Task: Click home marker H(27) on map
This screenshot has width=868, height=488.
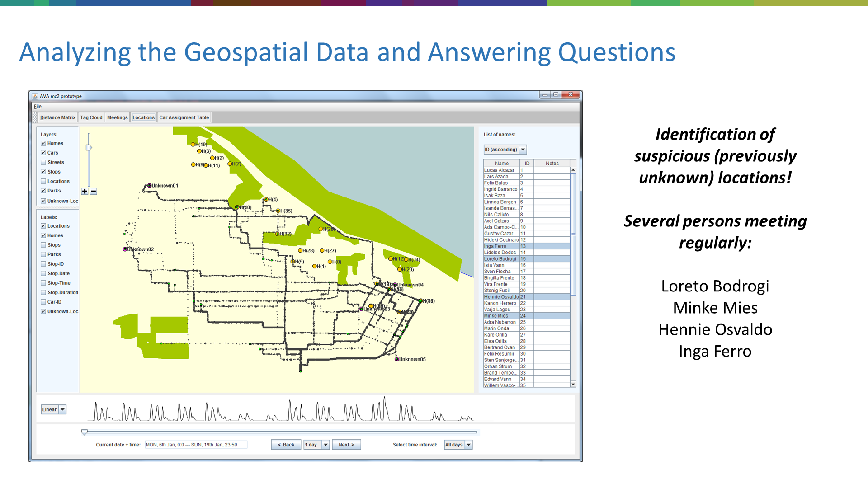Action: 322,250
